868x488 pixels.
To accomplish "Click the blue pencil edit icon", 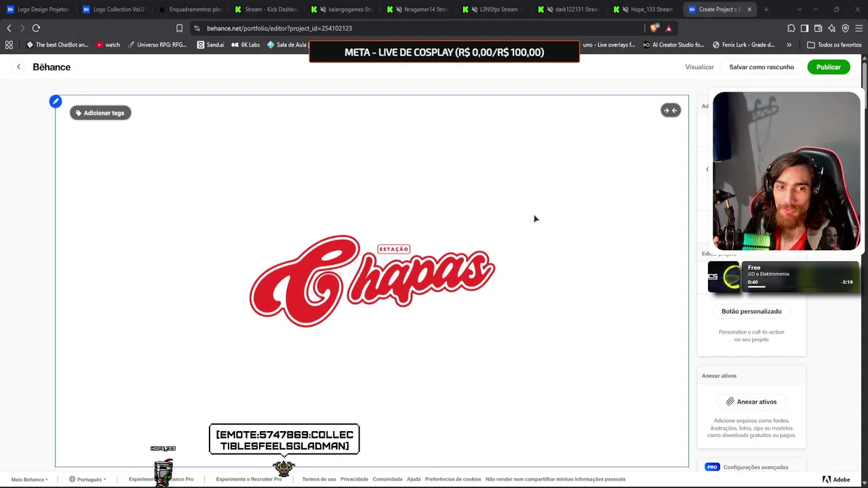I will pos(56,102).
